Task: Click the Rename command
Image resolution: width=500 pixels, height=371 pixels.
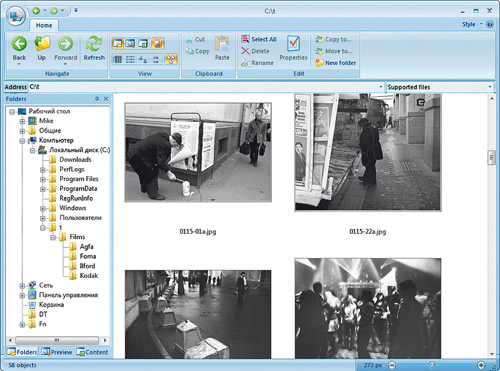Action: coord(257,63)
